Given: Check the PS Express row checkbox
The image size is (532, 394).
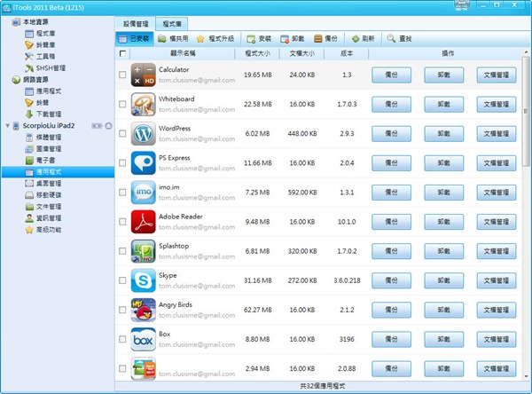Looking at the screenshot, I should tap(122, 163).
